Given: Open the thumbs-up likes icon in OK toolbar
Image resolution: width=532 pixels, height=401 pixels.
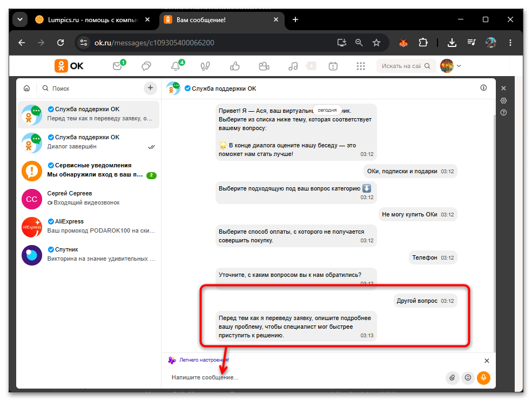Looking at the screenshot, I should (235, 66).
